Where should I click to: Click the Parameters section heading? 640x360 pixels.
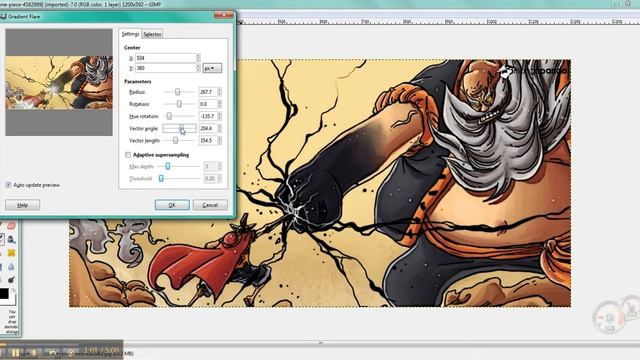[138, 82]
